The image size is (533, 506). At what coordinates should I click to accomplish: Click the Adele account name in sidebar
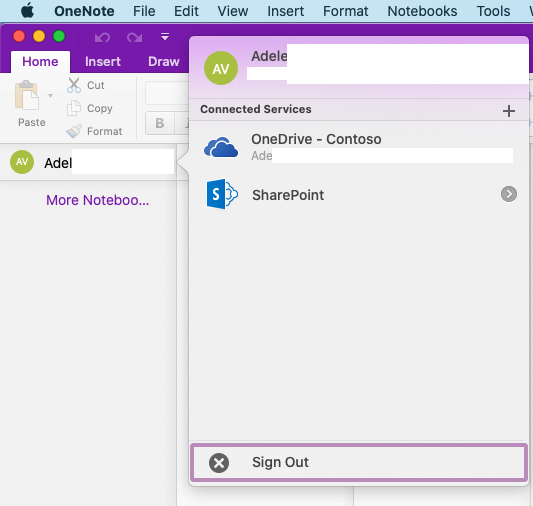[58, 163]
